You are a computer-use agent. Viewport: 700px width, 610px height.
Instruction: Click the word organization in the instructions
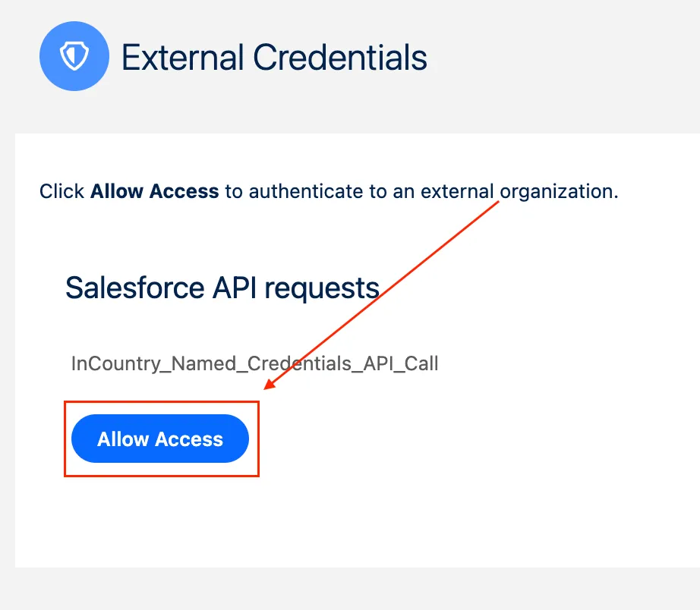[x=558, y=191]
